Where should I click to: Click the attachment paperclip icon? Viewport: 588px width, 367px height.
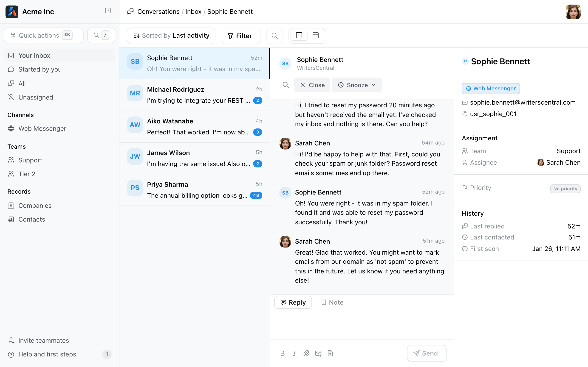coord(306,353)
